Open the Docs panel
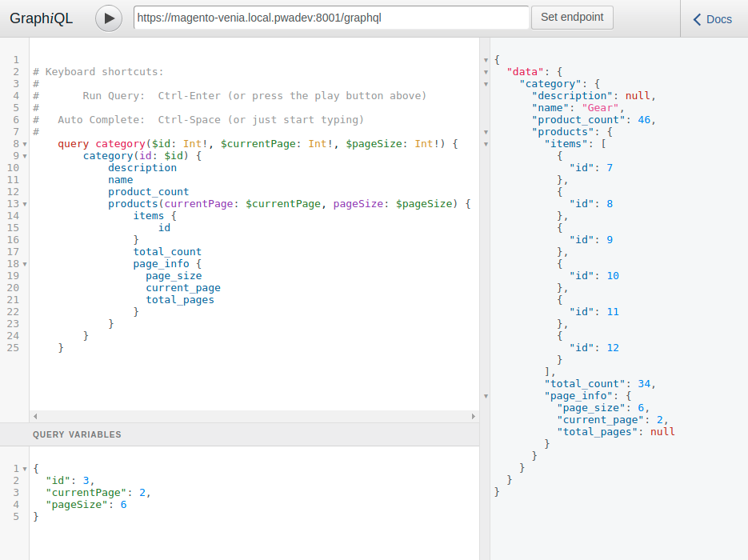This screenshot has height=560, width=748. point(712,19)
